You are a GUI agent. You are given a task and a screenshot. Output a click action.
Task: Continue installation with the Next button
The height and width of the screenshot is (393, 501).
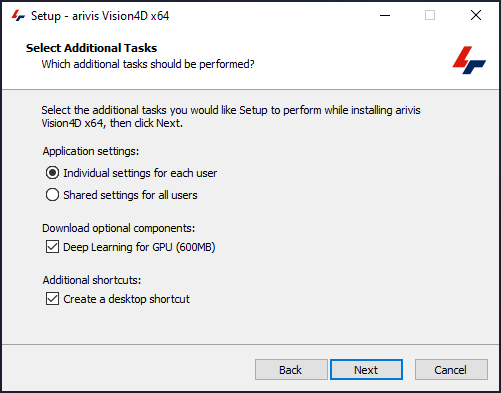point(366,370)
